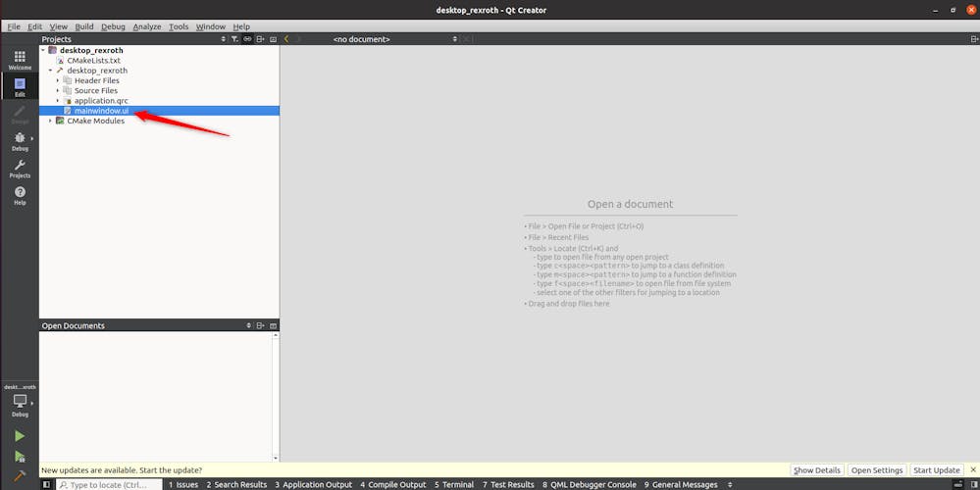Click the Open Documents scrollbar up arrow
The width and height of the screenshot is (980, 490).
coord(276,335)
